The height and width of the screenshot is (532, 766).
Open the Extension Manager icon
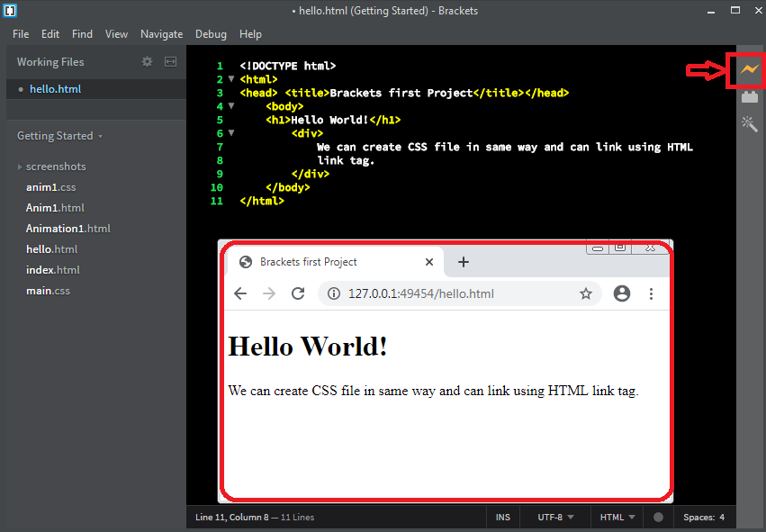pyautogui.click(x=750, y=96)
